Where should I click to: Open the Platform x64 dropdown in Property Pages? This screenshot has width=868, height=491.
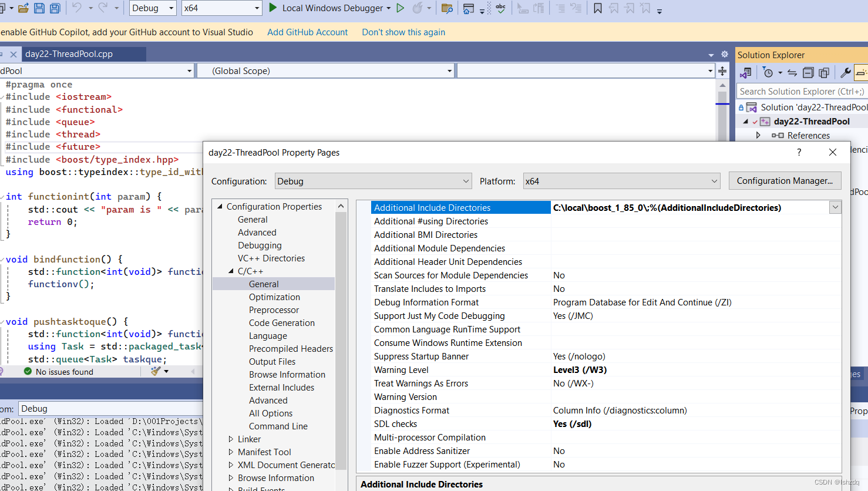pyautogui.click(x=621, y=181)
